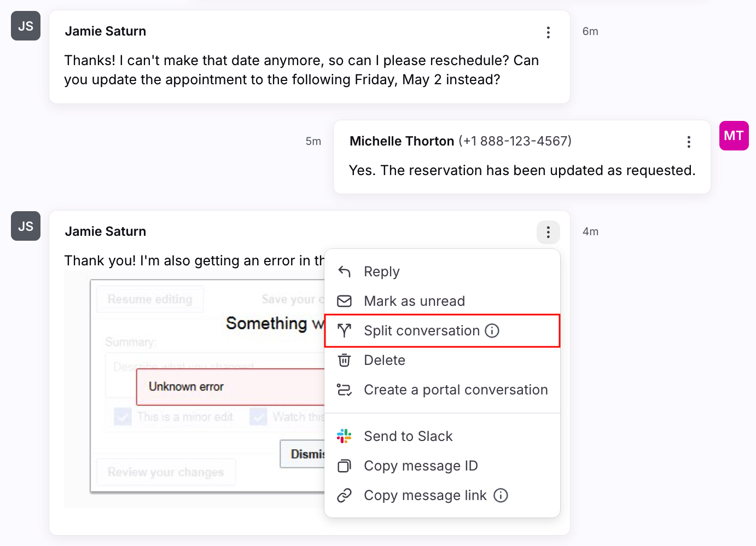This screenshot has width=756, height=546.
Task: Click the info icon beside Split conversation
Action: [x=492, y=330]
